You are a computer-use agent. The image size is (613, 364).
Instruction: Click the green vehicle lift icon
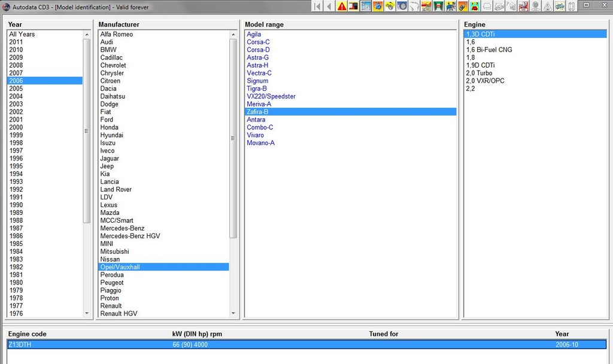pyautogui.click(x=438, y=6)
